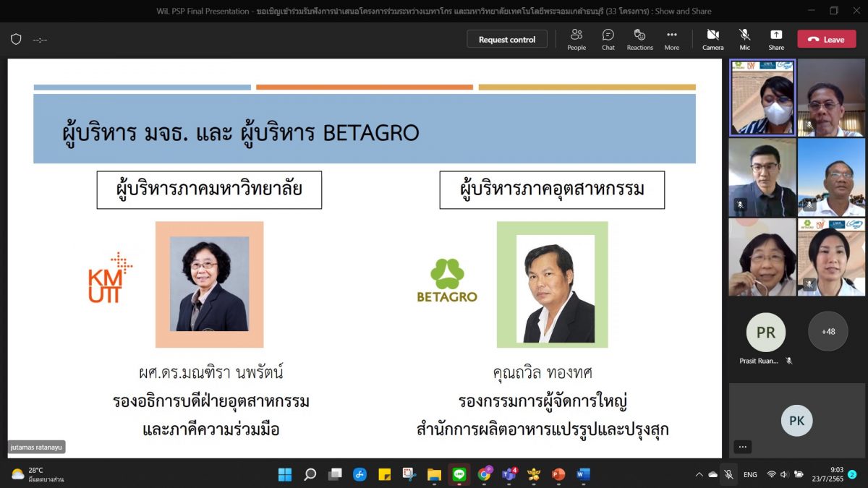The height and width of the screenshot is (488, 868).
Task: Open taskbar Search
Action: tap(310, 474)
